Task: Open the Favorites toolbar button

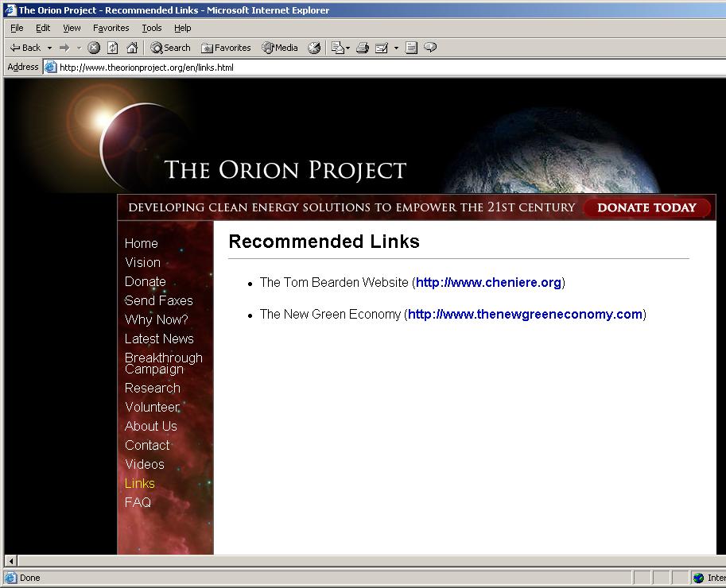Action: [226, 48]
